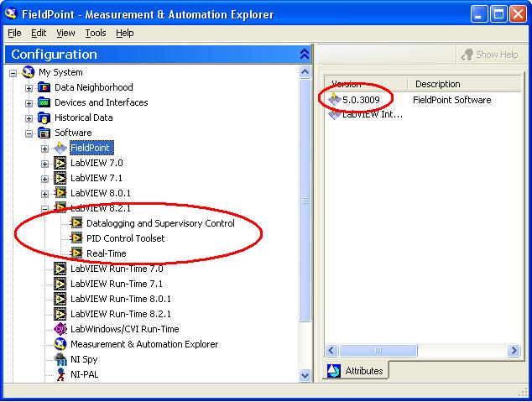Screen dimensions: 532x402
Task: Click the LabVIEW Run-Time 7.1 icon
Action: point(60,284)
